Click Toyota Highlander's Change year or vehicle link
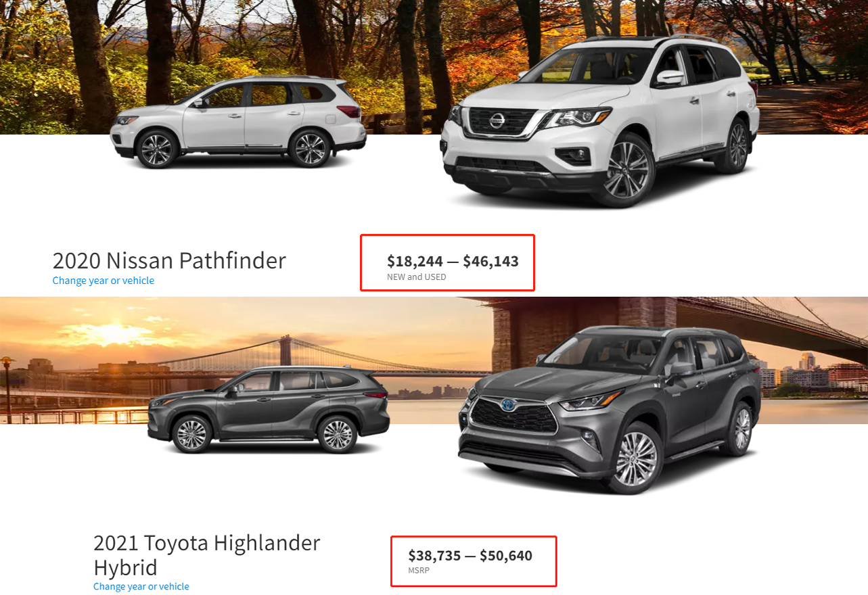 point(141,586)
